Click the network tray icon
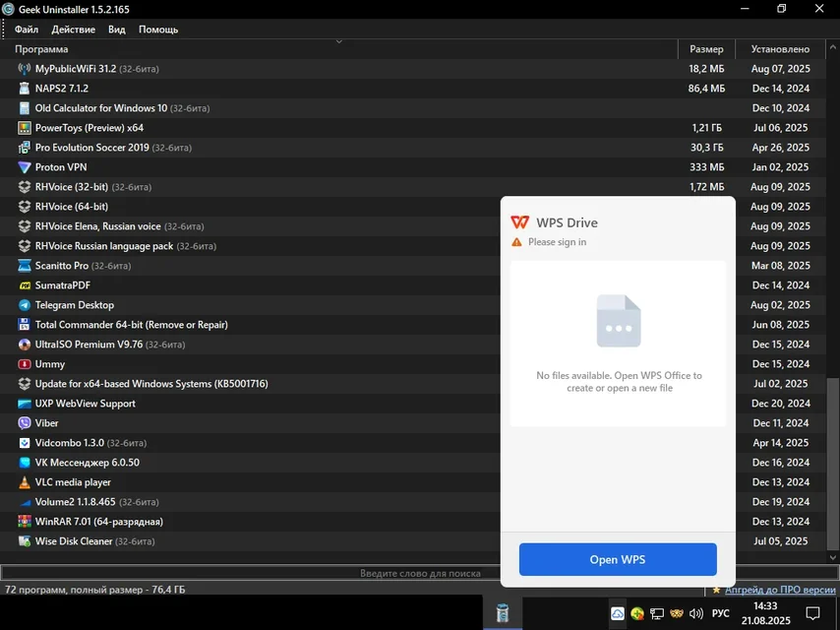This screenshot has height=630, width=840. pos(657,613)
